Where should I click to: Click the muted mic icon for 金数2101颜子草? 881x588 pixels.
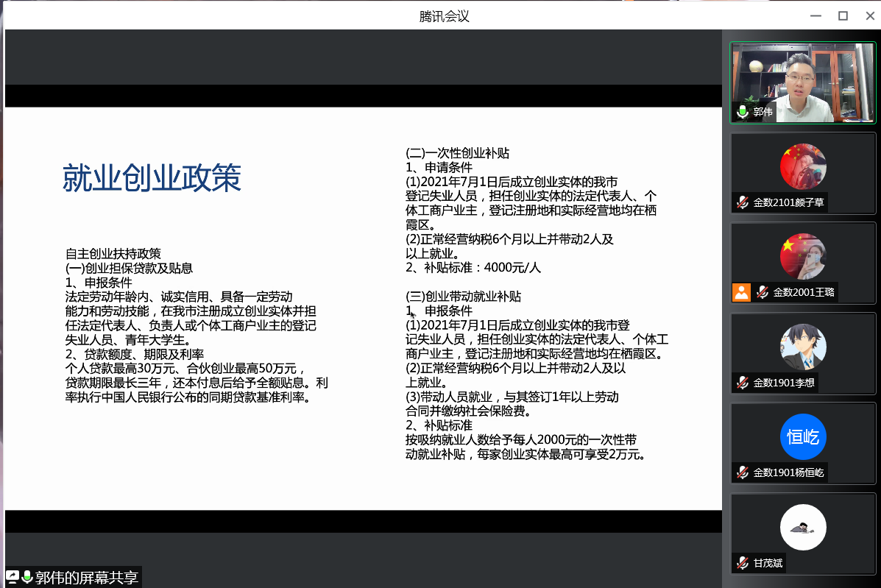pyautogui.click(x=743, y=202)
